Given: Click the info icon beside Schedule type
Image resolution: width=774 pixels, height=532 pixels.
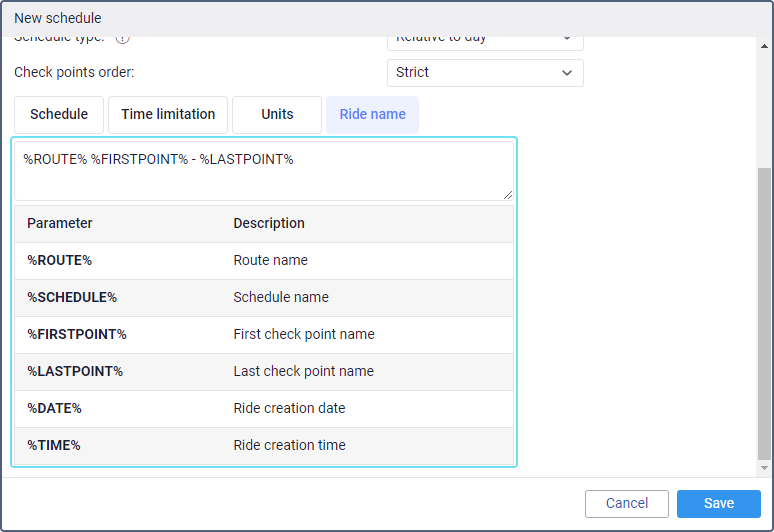Looking at the screenshot, I should tap(123, 40).
